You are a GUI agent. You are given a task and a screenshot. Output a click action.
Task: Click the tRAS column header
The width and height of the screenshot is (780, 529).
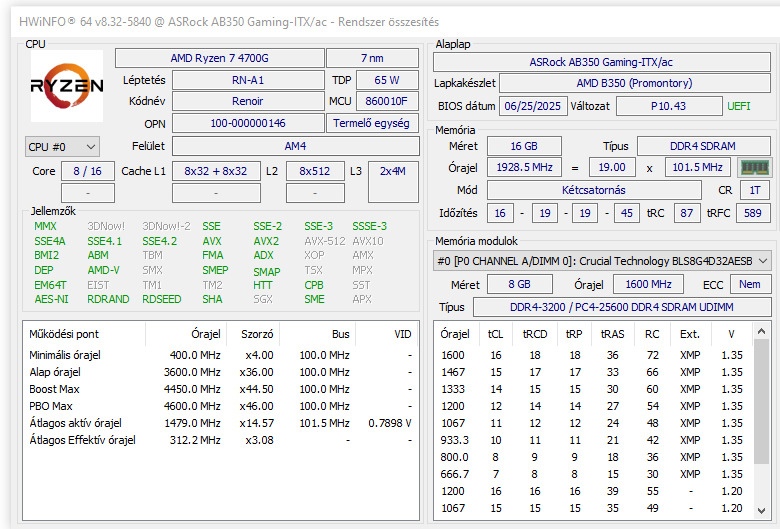(x=612, y=334)
